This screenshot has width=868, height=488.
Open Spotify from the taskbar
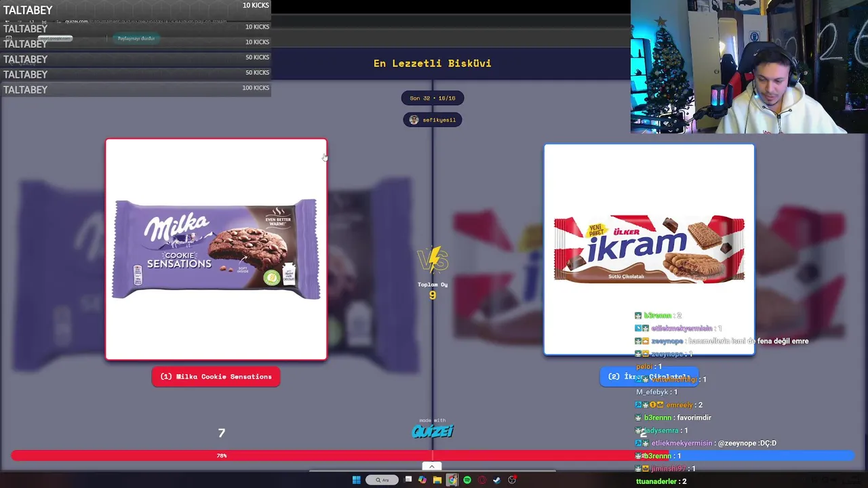click(x=467, y=480)
